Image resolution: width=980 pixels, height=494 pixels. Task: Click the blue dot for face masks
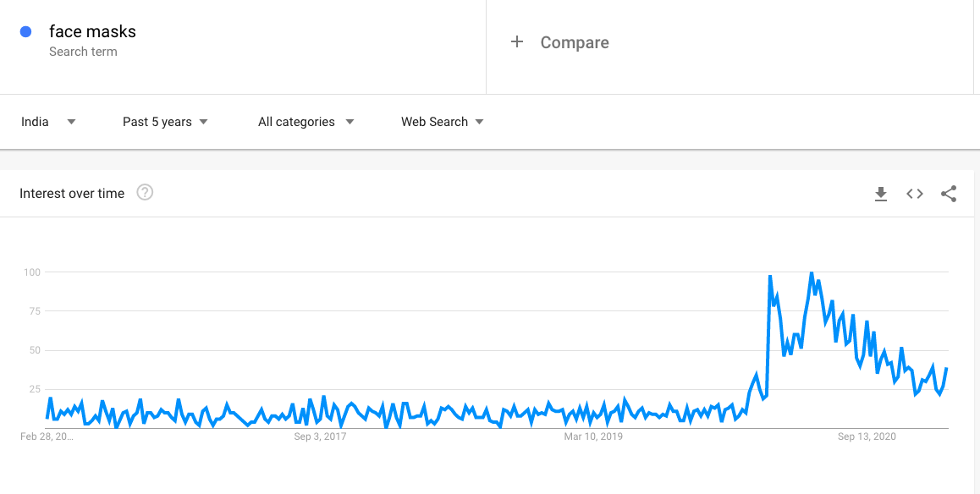[25, 32]
